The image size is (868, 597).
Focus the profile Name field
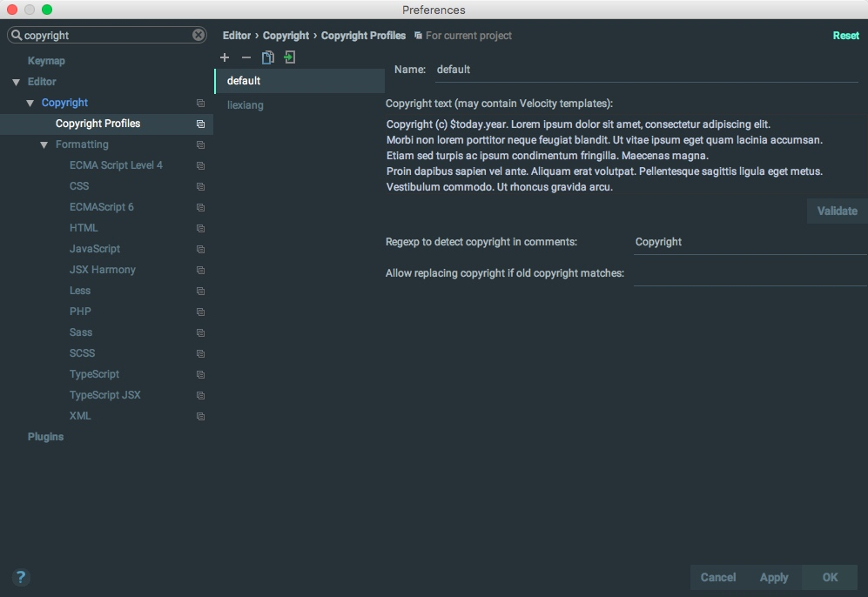647,70
